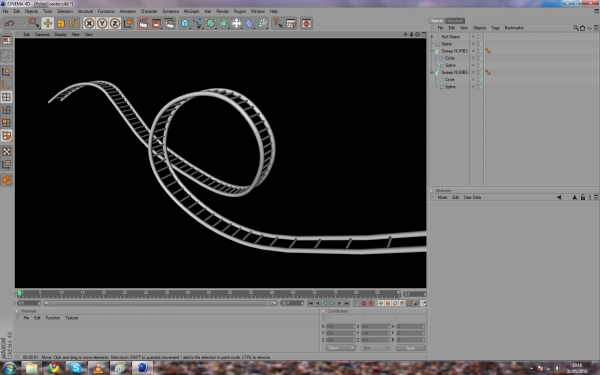The width and height of the screenshot is (600, 375).
Task: Render to Picture Viewer icon
Action: (157, 23)
